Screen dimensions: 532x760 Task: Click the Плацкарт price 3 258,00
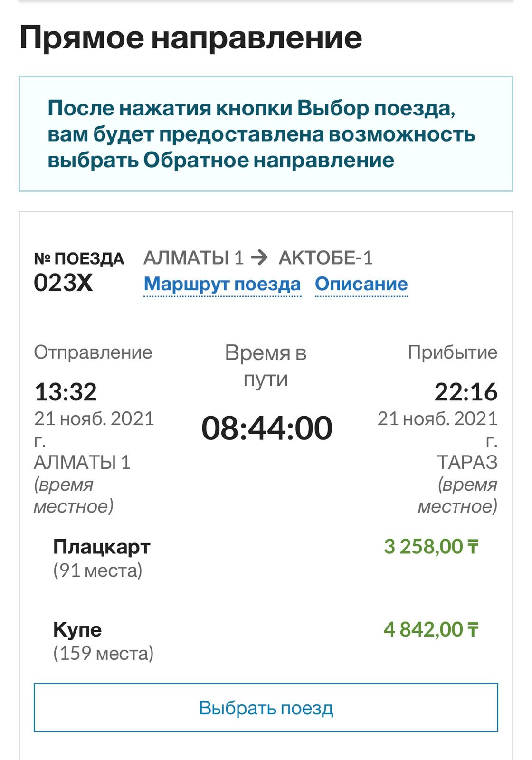[x=423, y=547]
